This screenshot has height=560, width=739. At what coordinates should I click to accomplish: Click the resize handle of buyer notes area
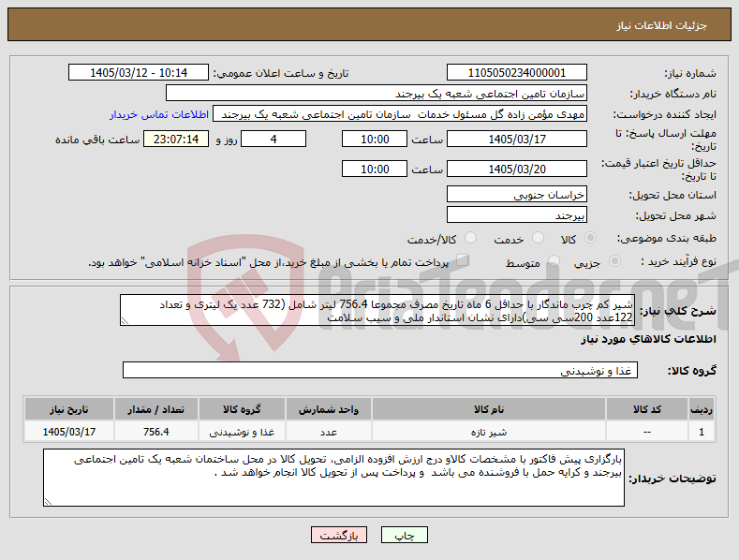click(48, 502)
